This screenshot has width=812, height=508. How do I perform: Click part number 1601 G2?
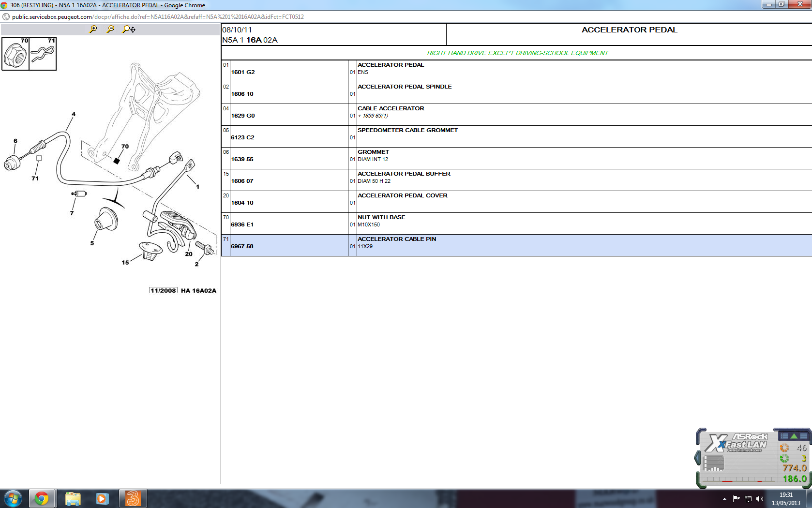pos(243,72)
